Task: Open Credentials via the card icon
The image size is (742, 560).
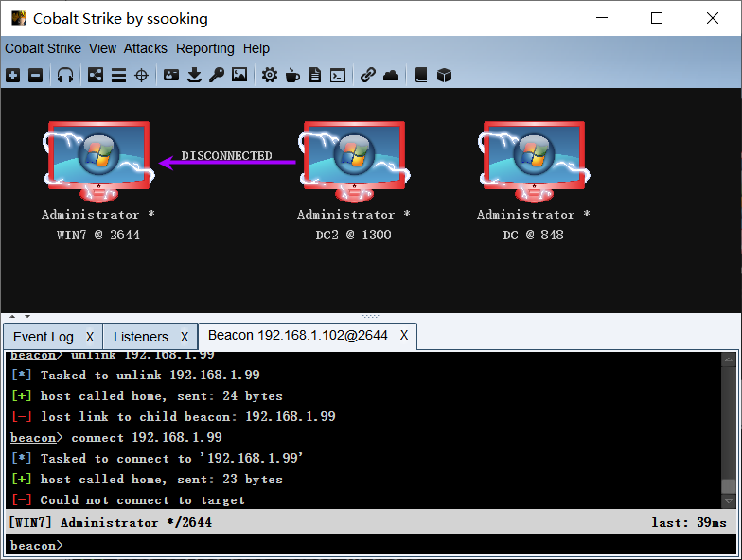Action: coord(170,75)
